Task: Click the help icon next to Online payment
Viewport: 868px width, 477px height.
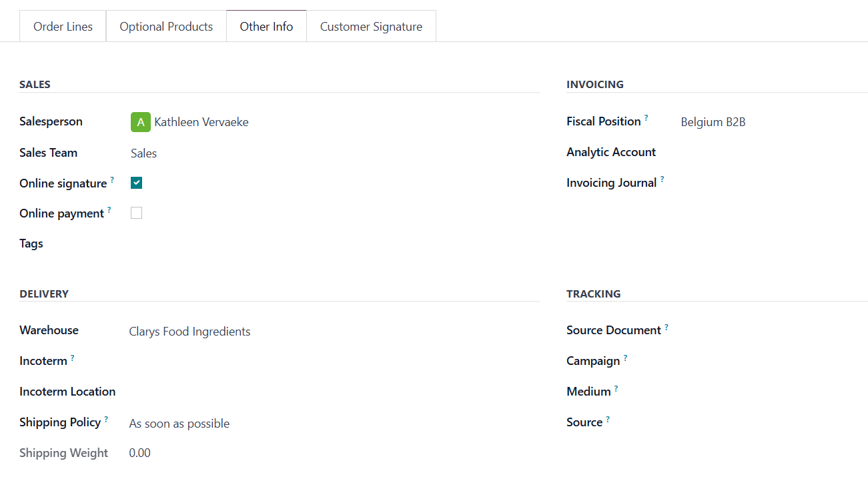Action: coord(109,210)
